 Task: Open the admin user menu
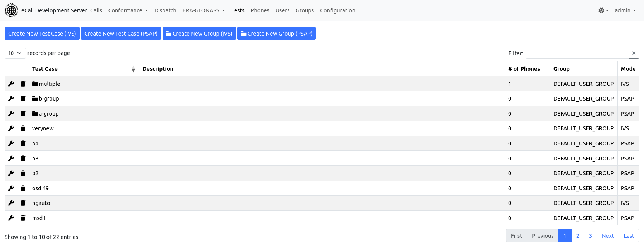pyautogui.click(x=625, y=10)
